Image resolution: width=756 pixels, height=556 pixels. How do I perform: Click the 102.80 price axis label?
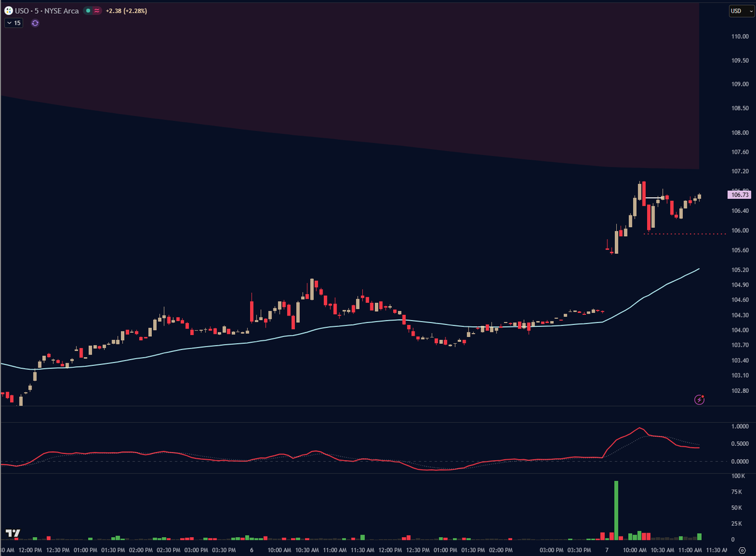[x=740, y=390]
